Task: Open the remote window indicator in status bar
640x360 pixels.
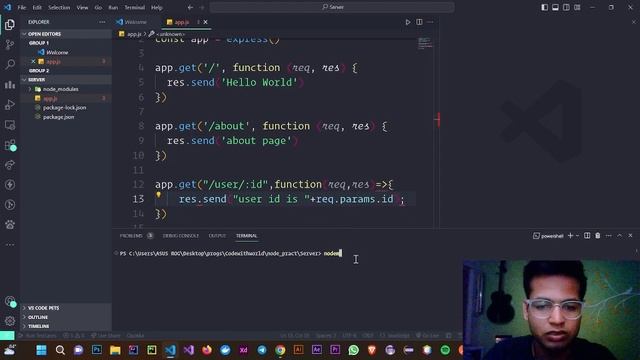Action: click(7, 336)
